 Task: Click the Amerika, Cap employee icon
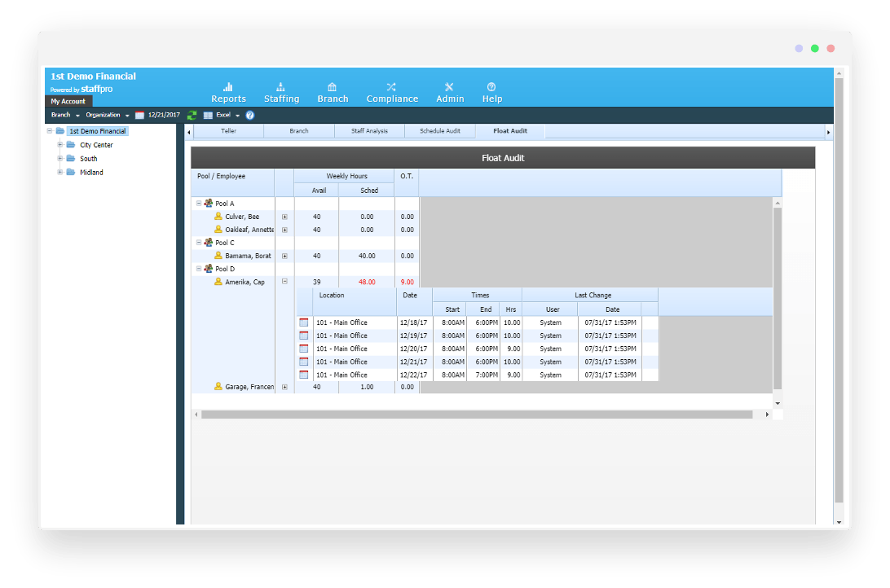click(x=218, y=281)
